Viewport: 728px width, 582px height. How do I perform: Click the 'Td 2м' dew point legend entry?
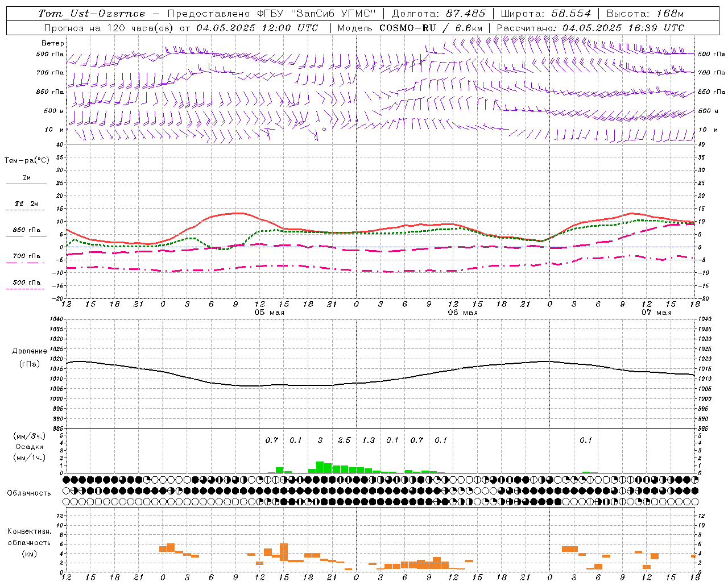tap(27, 203)
